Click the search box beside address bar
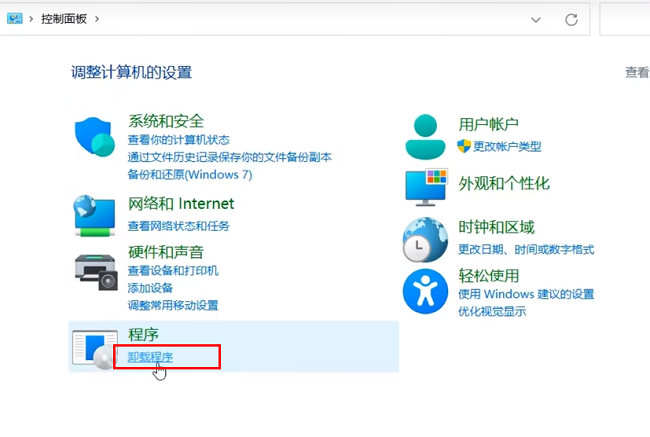The width and height of the screenshot is (650, 437). point(625,19)
